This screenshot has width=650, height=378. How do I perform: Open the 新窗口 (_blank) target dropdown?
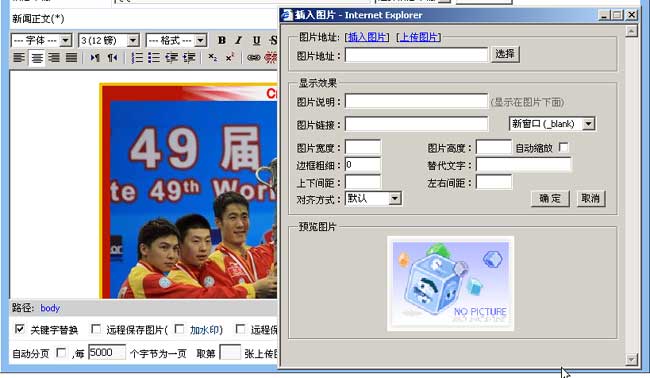pyautogui.click(x=552, y=124)
